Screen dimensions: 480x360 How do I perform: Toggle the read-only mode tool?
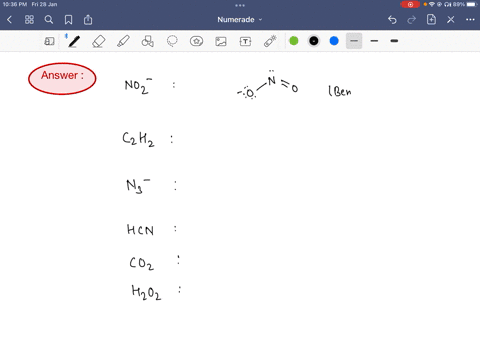pos(49,41)
